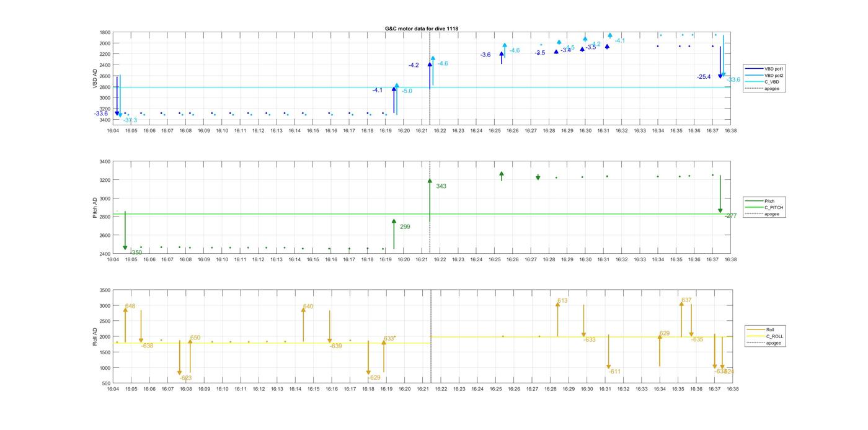The height and width of the screenshot is (430, 868).
Task: Click the '16:38' tick under the Roll plot
Action: [x=732, y=389]
